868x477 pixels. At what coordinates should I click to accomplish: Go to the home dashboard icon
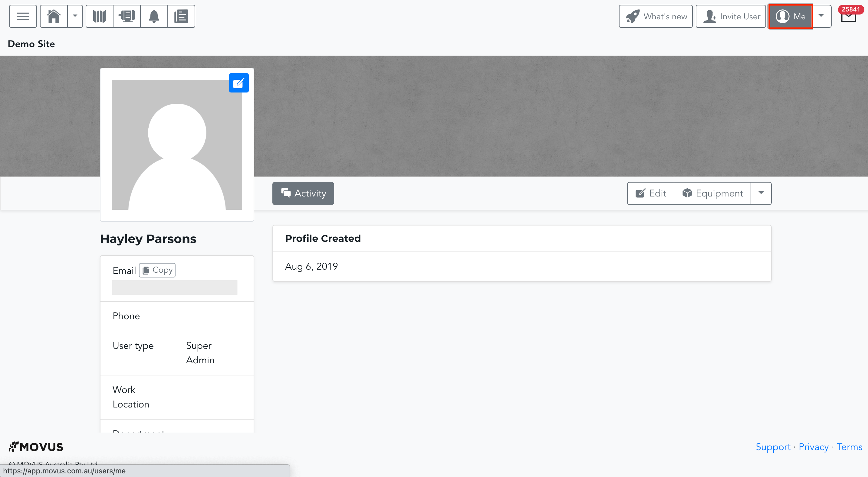[x=54, y=16]
